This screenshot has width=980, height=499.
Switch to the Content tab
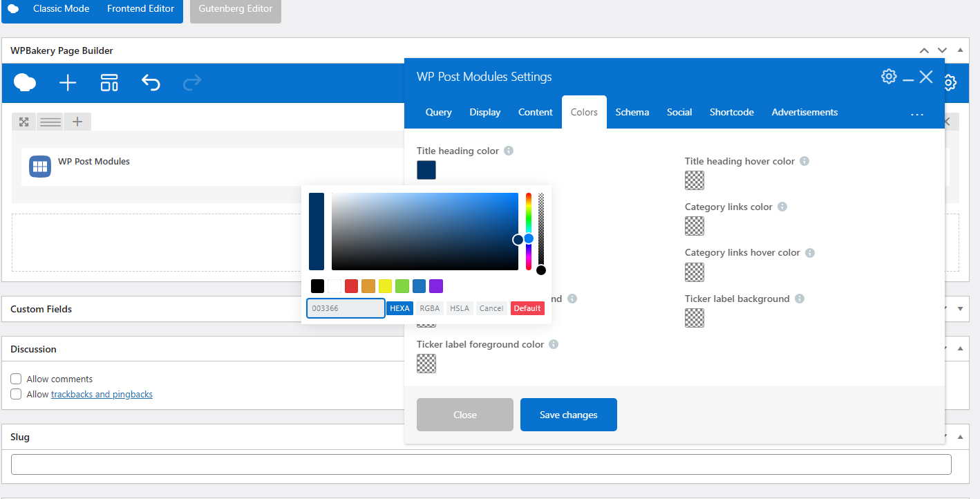536,112
